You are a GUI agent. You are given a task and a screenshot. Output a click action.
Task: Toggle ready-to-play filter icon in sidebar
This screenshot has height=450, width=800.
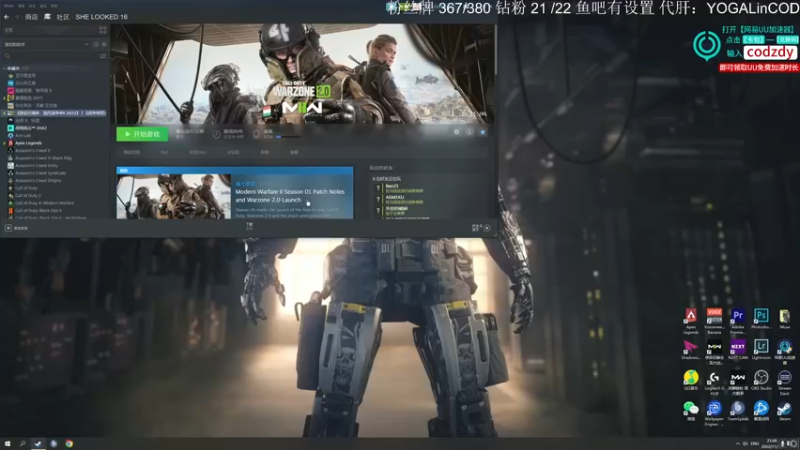[104, 44]
